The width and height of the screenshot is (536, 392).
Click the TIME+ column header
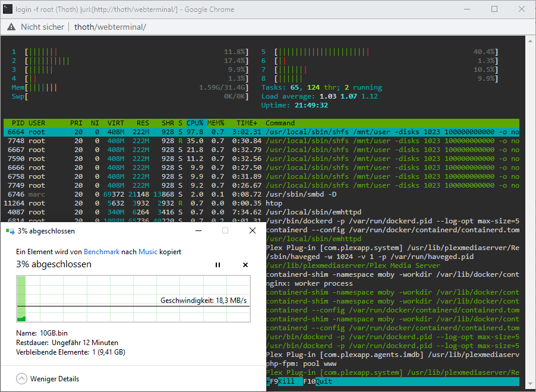(x=247, y=123)
